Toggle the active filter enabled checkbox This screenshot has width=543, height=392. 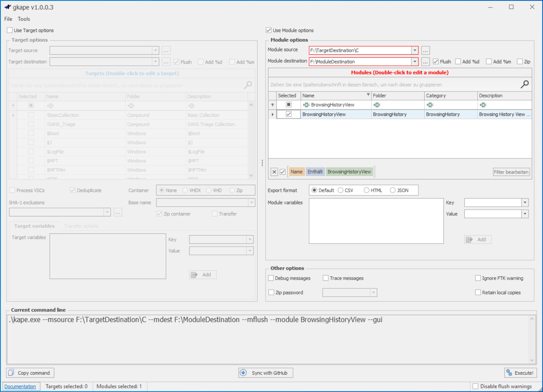[283, 172]
